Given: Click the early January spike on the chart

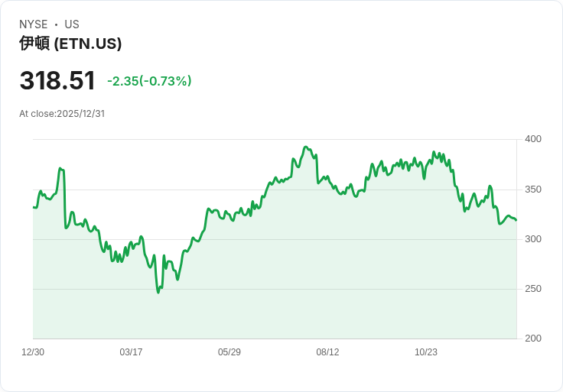Looking at the screenshot, I should pos(60,168).
